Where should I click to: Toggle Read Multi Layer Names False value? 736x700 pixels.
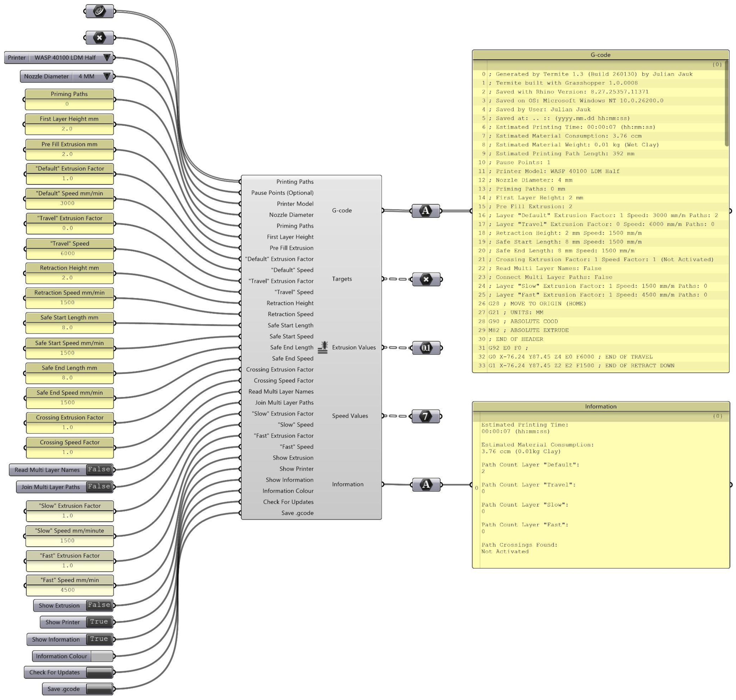99,469
